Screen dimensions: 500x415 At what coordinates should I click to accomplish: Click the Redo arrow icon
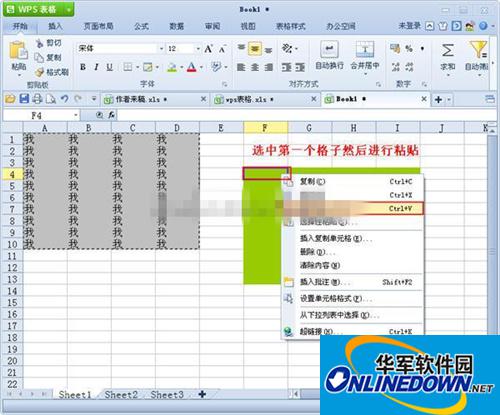[x=78, y=99]
